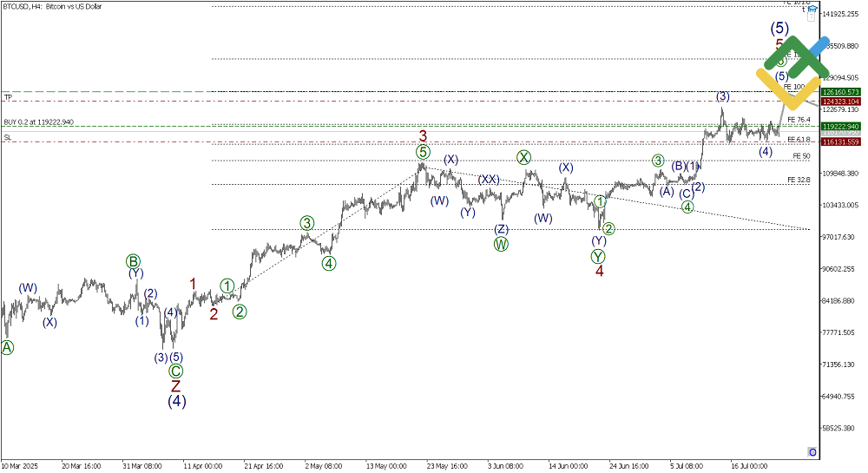This screenshot has width=868, height=473.
Task: Click the red 116131.559 price tag
Action: [839, 141]
